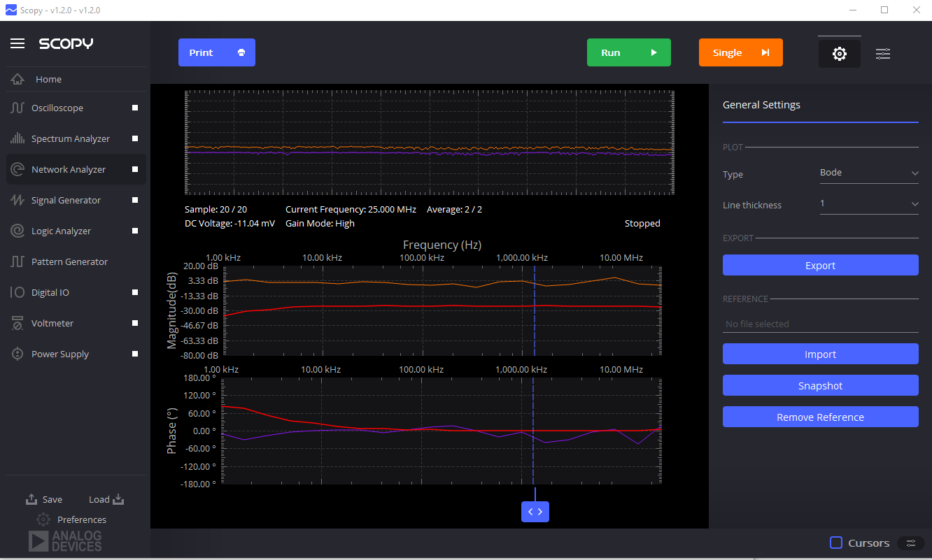The width and height of the screenshot is (932, 560).
Task: Open general settings gear icon
Action: point(840,54)
